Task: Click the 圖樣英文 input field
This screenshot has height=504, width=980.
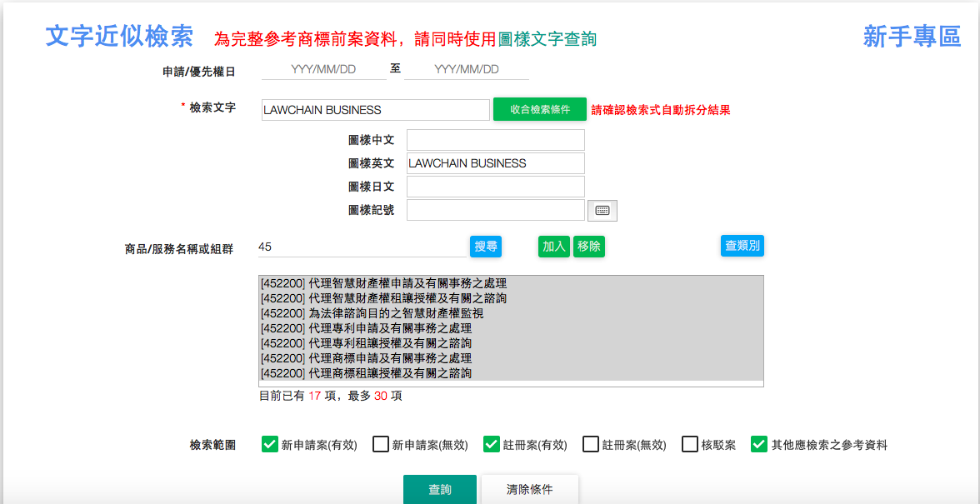Action: coord(496,163)
